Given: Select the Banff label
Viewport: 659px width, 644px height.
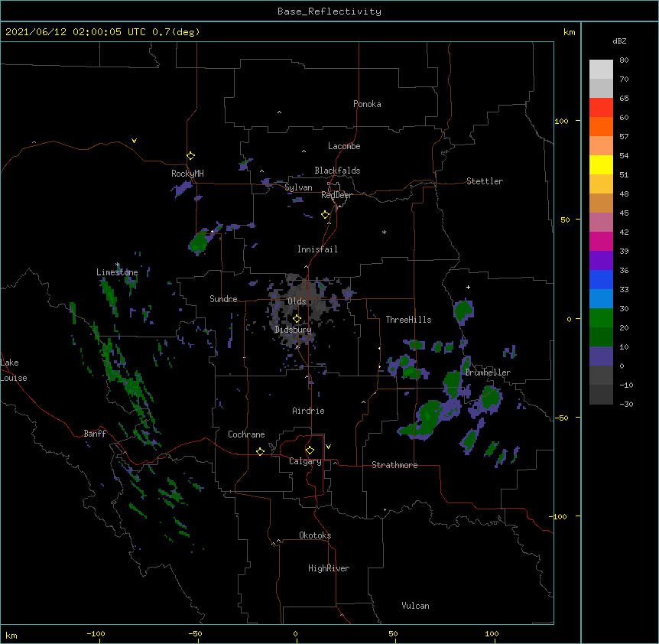Looking at the screenshot, I should [95, 434].
